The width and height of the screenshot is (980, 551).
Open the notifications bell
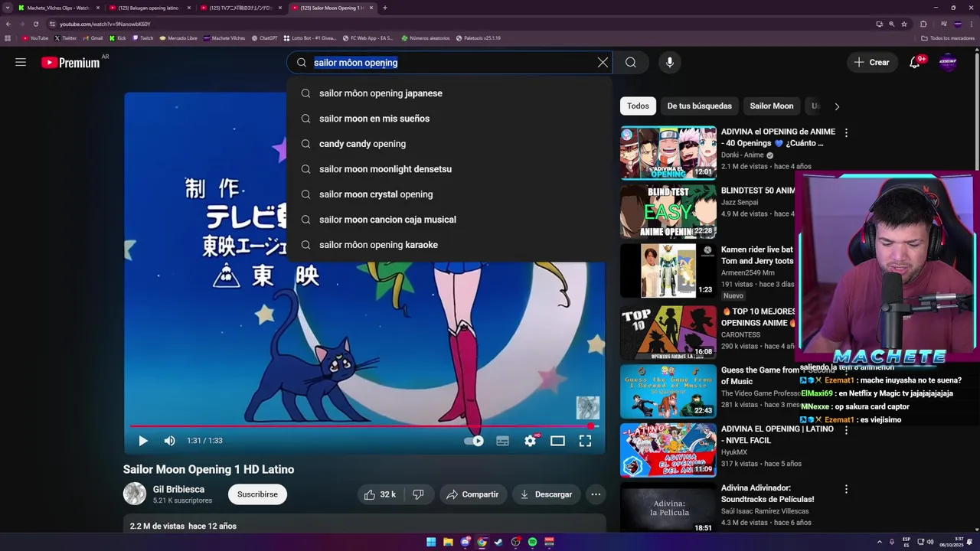[x=915, y=63]
